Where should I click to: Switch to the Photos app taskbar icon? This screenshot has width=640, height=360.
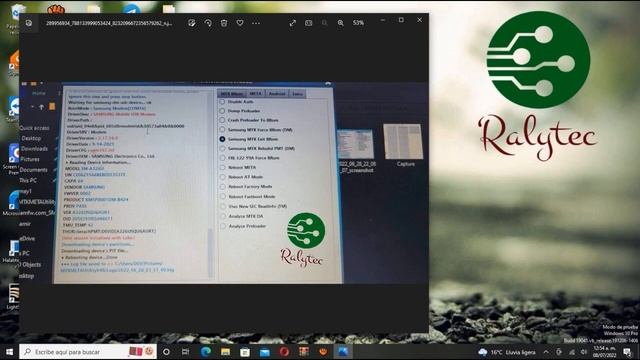point(343,351)
